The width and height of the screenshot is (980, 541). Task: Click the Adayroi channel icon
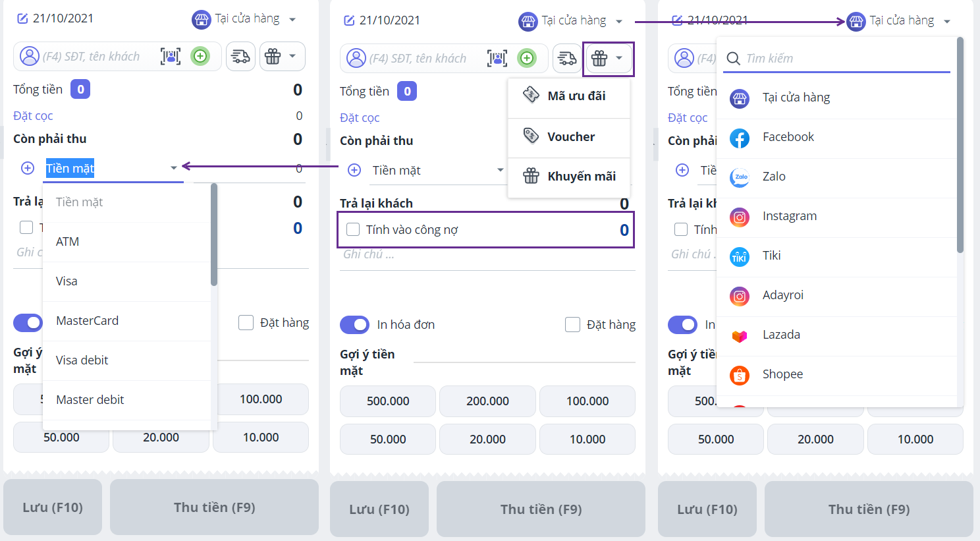click(740, 296)
